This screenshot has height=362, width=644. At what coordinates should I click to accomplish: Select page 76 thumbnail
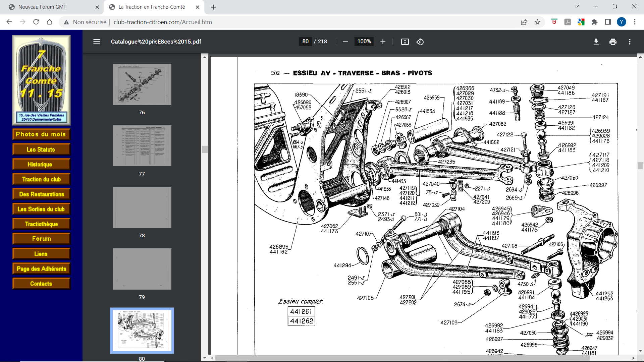(142, 84)
